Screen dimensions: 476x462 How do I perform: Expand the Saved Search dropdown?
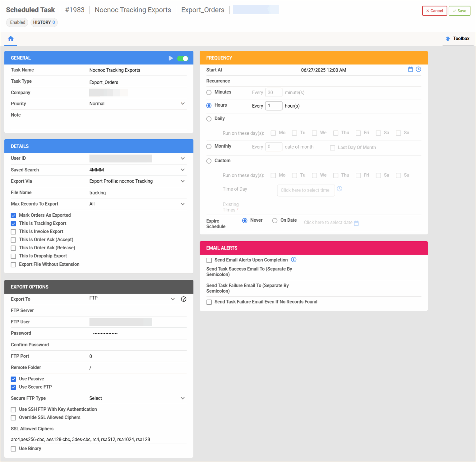(183, 170)
